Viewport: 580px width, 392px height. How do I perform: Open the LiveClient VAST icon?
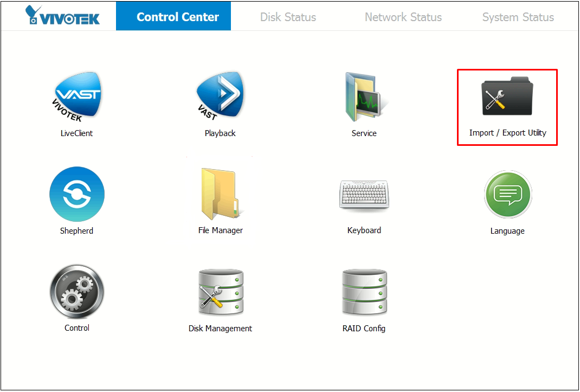point(76,97)
